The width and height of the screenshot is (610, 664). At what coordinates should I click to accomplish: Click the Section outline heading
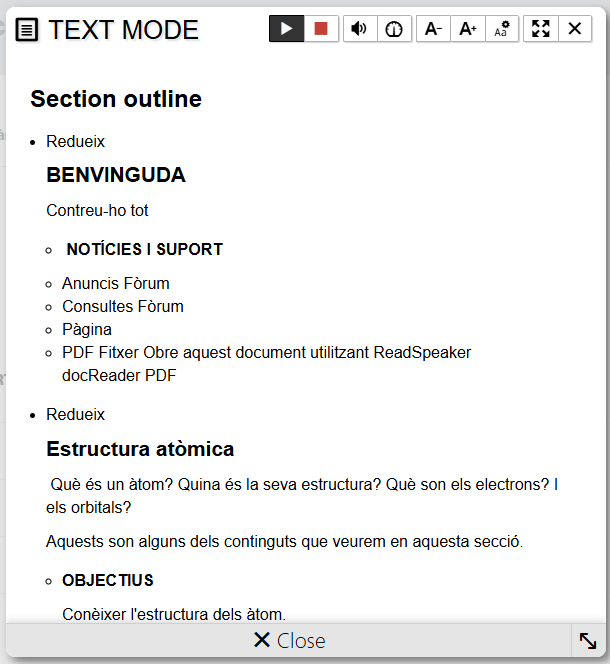click(x=116, y=99)
